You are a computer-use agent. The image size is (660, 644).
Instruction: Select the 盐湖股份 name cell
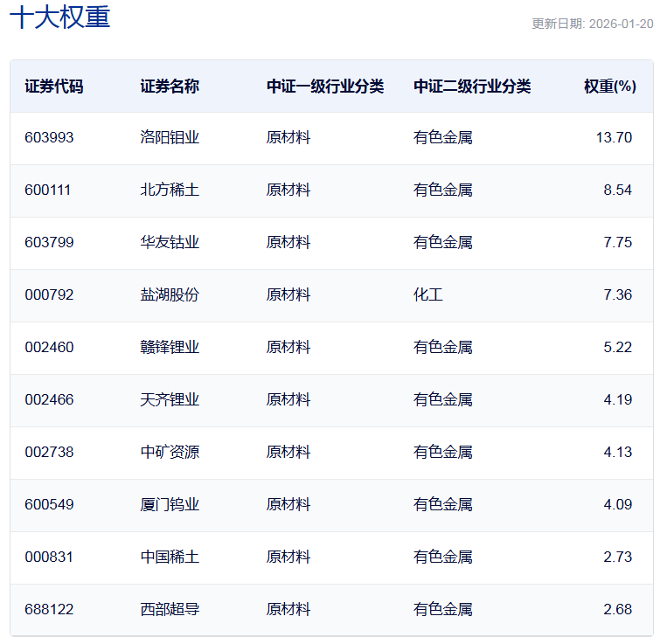coord(170,294)
